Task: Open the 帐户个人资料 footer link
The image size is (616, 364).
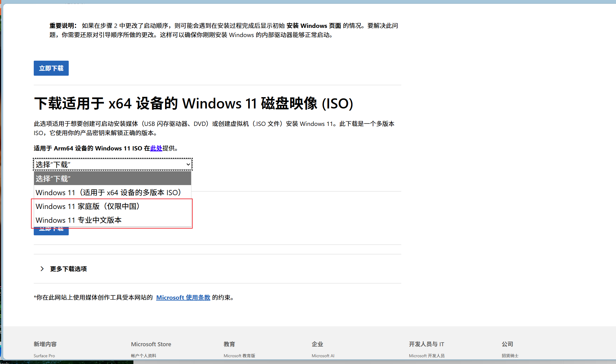Action: pos(144,356)
